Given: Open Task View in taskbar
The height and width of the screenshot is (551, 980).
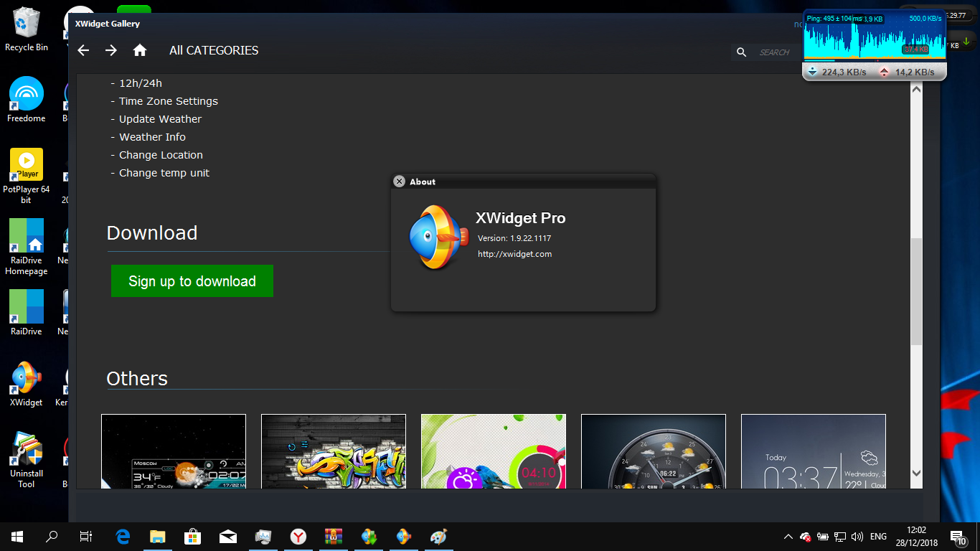Looking at the screenshot, I should tap(86, 536).
